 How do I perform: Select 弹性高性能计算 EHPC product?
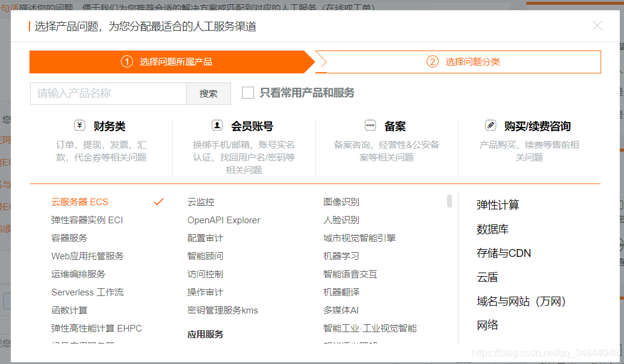(x=97, y=328)
